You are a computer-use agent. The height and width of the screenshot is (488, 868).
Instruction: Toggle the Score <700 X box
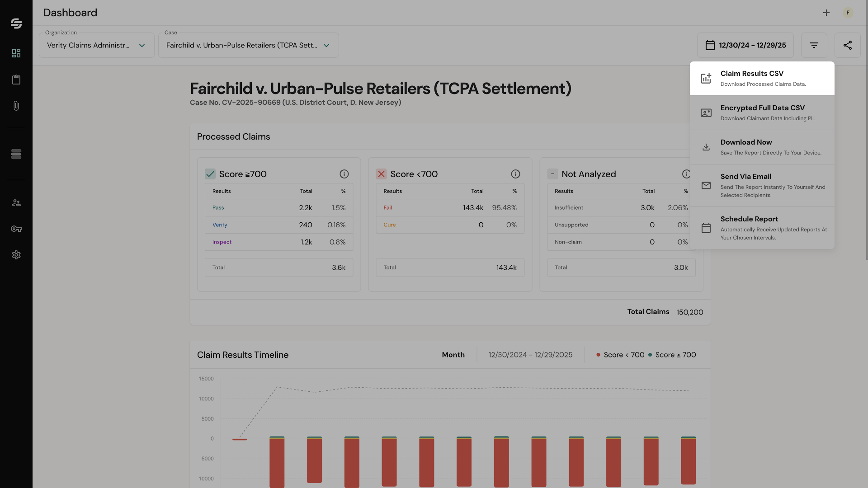[x=381, y=174]
